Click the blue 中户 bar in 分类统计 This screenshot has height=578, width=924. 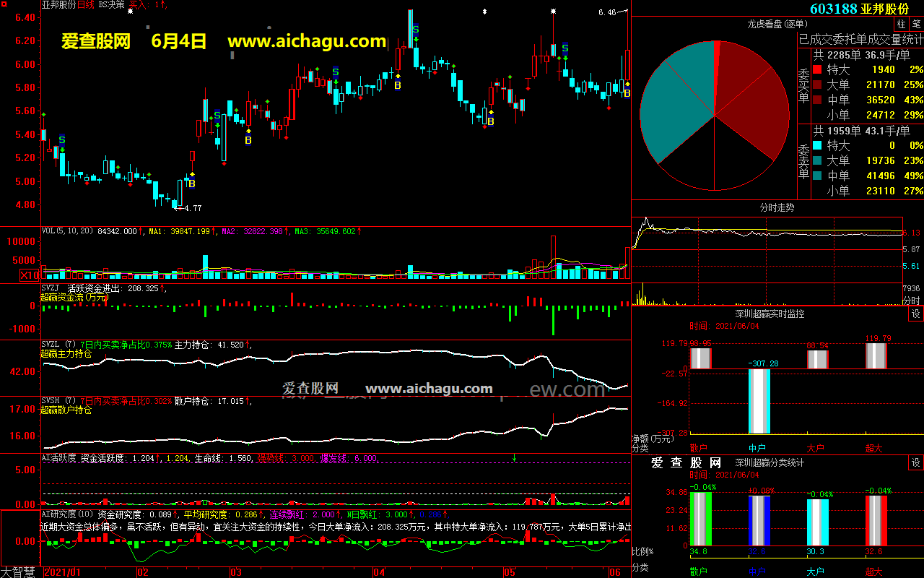tap(759, 521)
